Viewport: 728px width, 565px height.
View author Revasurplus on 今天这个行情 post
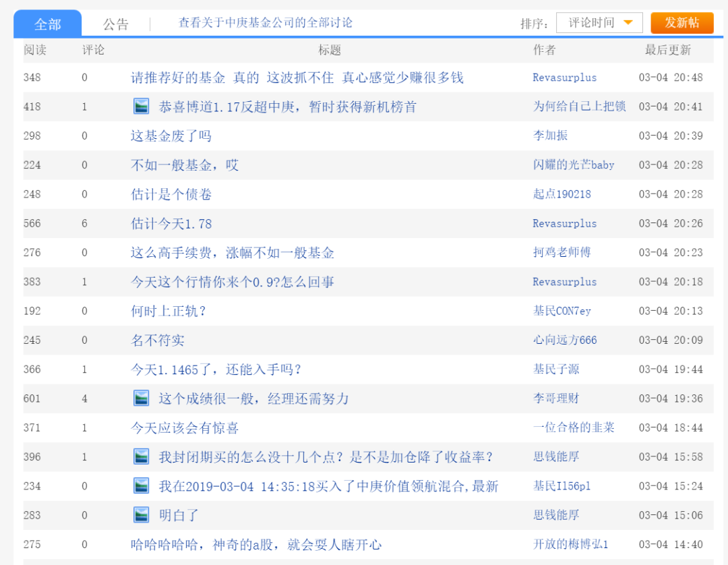pos(565,282)
